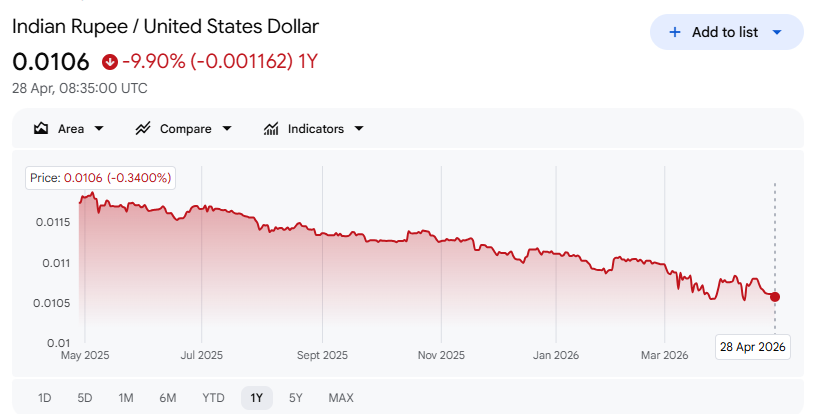Viewport: 819px width, 414px height.
Task: Switch to the 5Y range
Action: [x=295, y=398]
